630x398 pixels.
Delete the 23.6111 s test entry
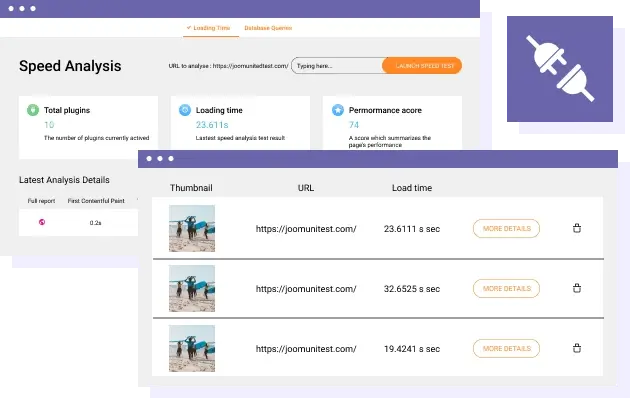pyautogui.click(x=577, y=228)
